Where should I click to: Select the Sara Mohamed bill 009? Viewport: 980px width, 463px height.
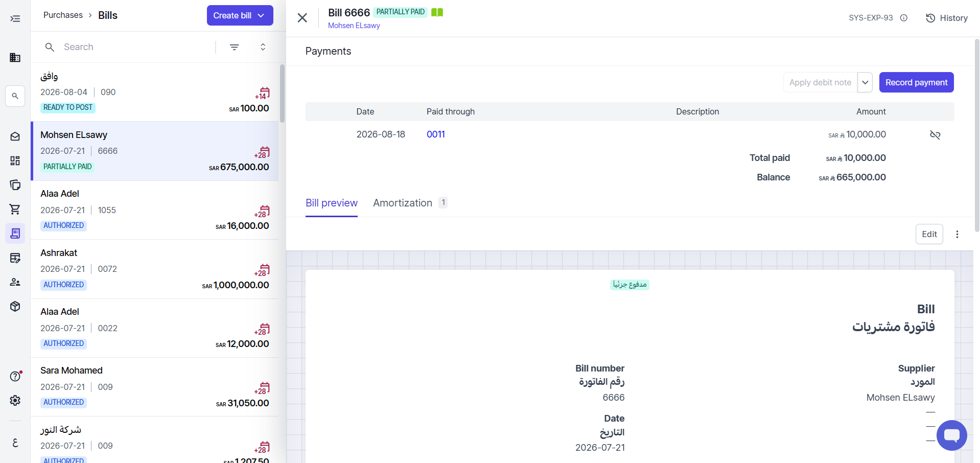155,387
